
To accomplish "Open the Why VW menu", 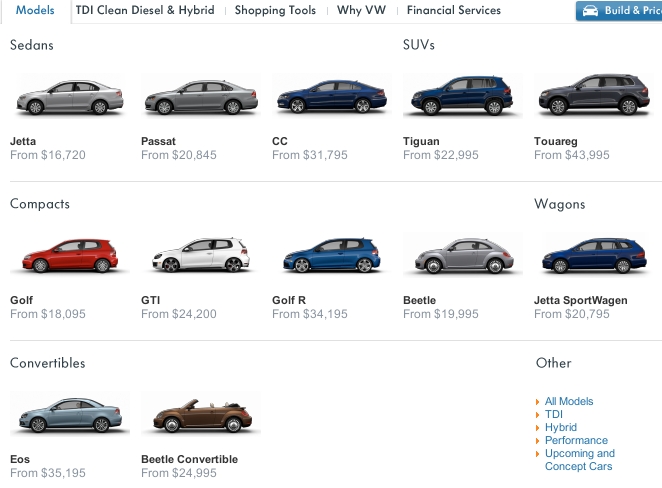I will pos(361,10).
